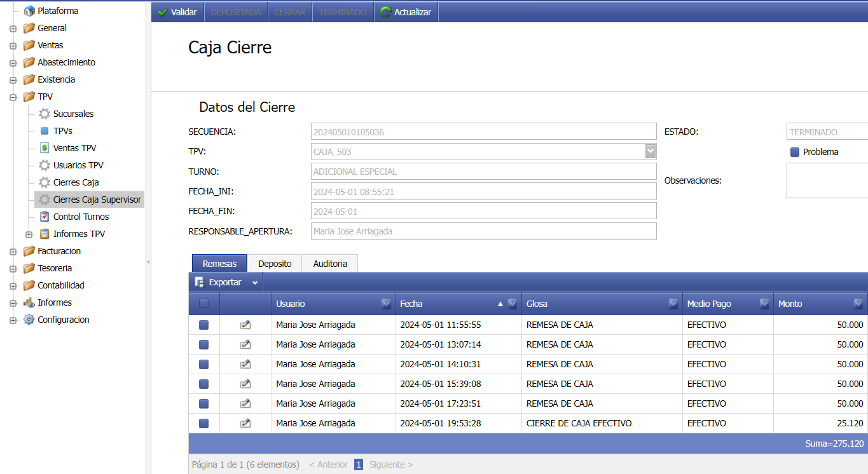The height and width of the screenshot is (474, 868).
Task: Click the Informes chart icon
Action: [29, 302]
